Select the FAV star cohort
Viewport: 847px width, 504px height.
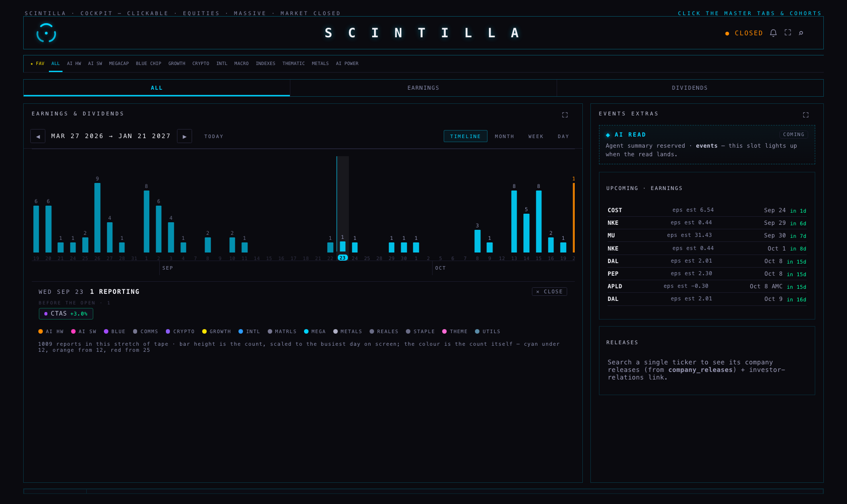pyautogui.click(x=37, y=64)
